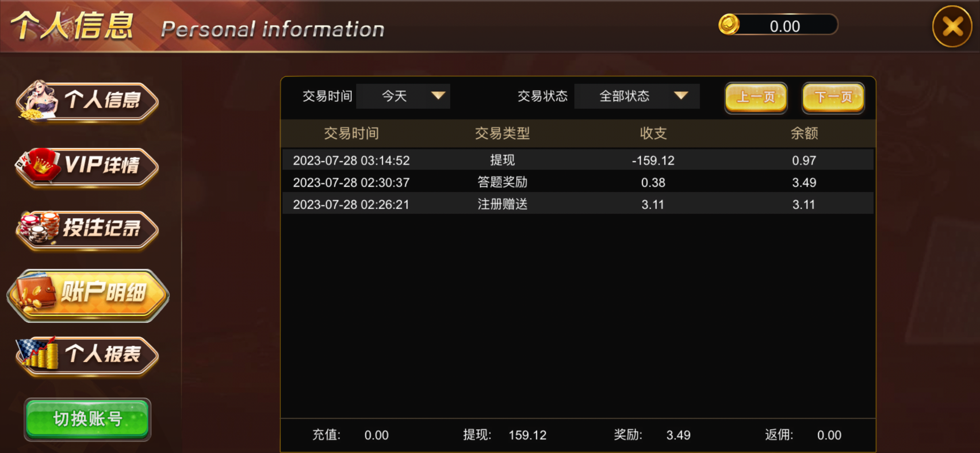
Task: Click the 0.00 balance display field
Action: (x=785, y=26)
